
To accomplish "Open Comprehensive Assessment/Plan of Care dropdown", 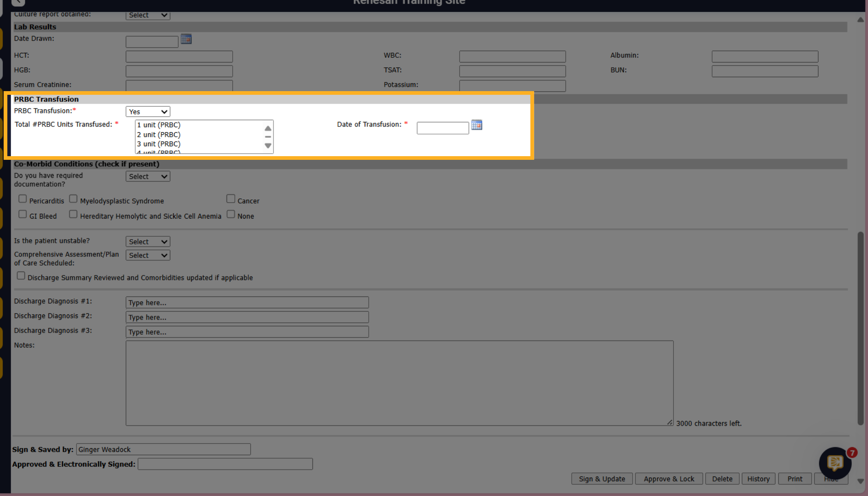I will tap(148, 255).
